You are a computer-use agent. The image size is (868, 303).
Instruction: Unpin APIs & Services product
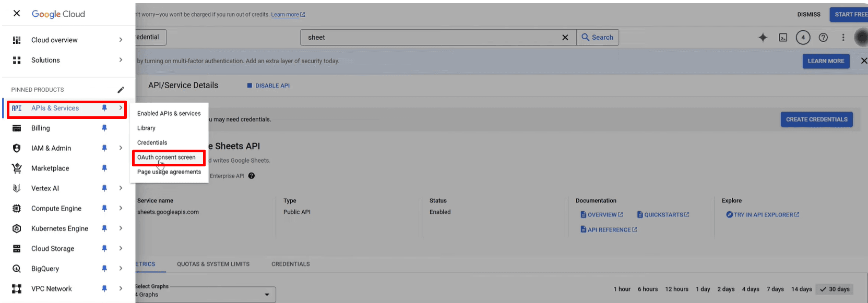pos(104,108)
